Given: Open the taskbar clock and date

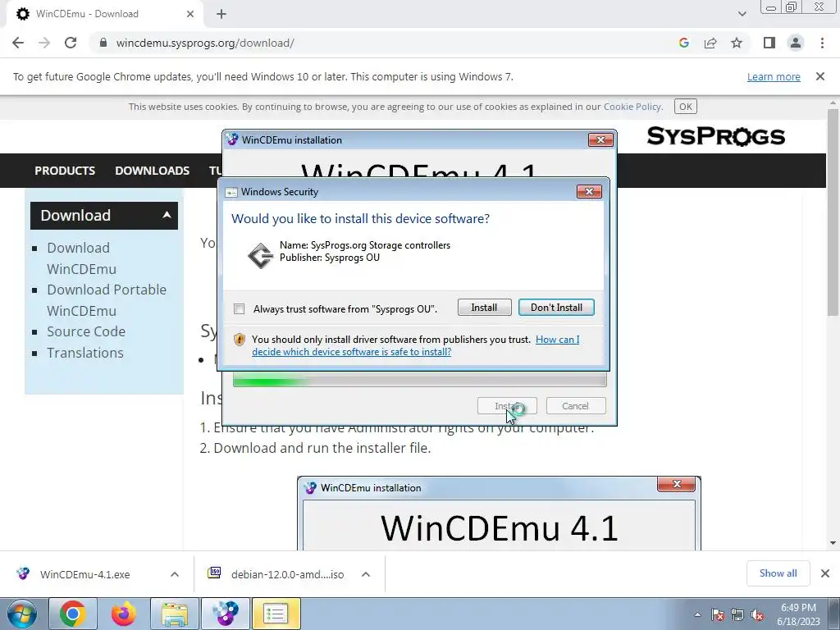Looking at the screenshot, I should (798, 614).
